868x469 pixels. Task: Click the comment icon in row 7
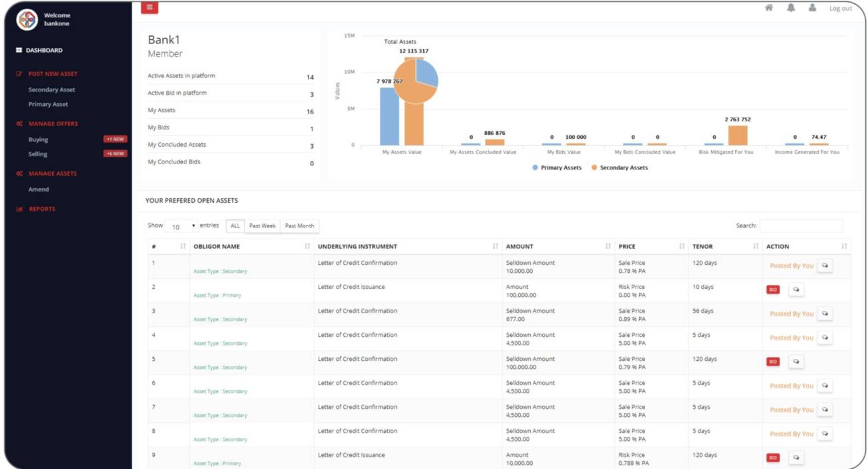tap(825, 410)
